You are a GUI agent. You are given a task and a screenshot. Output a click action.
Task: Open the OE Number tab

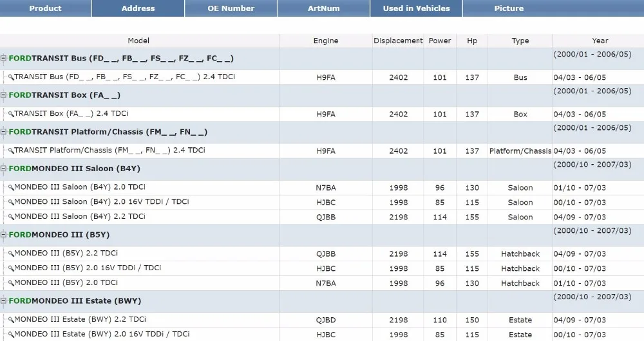tap(231, 8)
